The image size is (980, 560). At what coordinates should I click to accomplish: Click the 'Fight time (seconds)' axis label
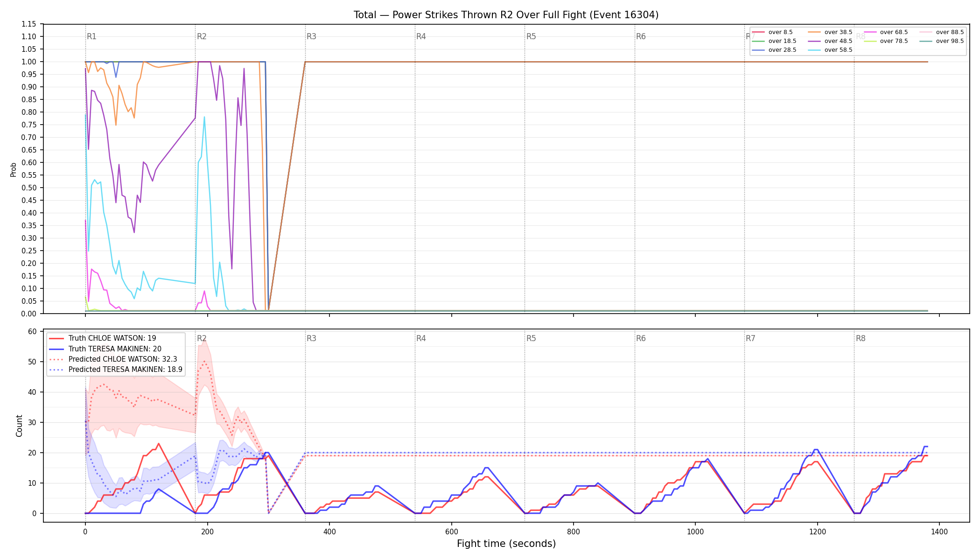(506, 544)
